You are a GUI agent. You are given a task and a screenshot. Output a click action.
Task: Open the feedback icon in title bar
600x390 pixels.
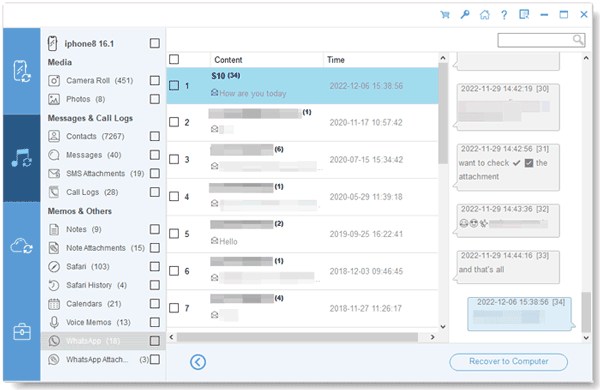[524, 15]
